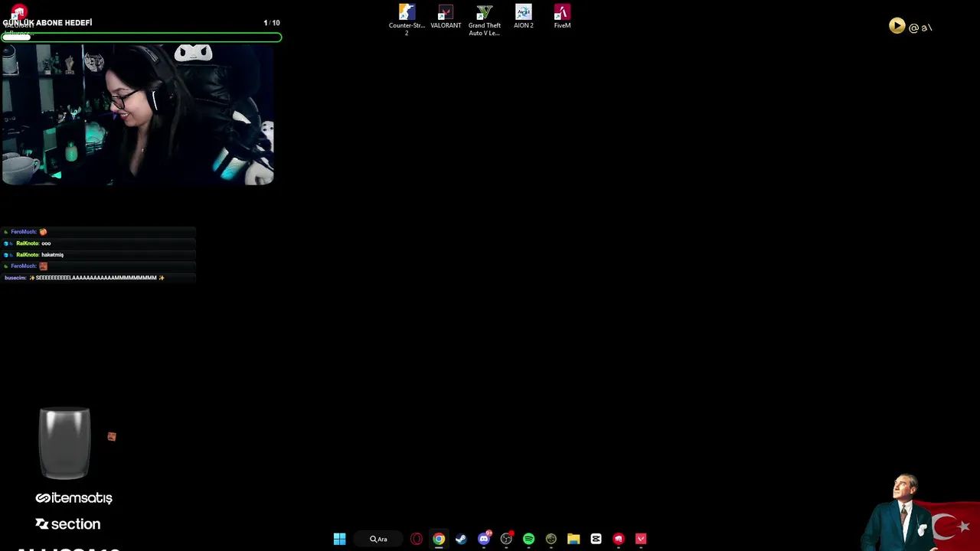Click the Ara search box in taskbar

(378, 539)
